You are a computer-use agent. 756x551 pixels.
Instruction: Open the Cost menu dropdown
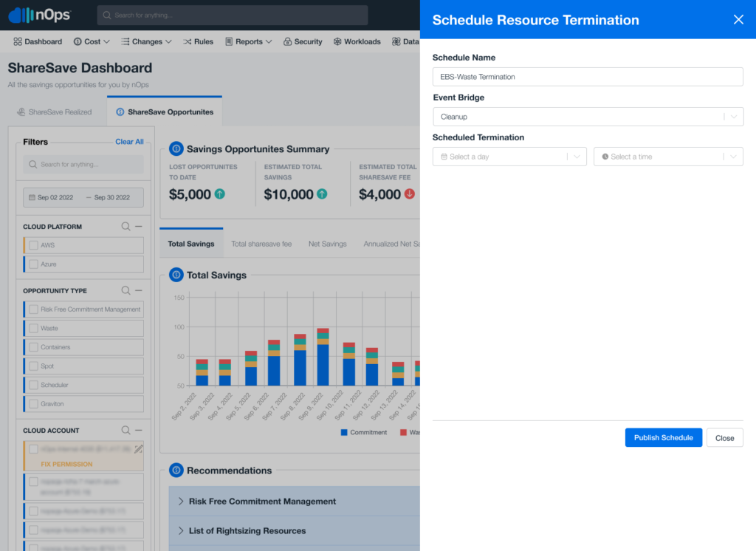pos(92,41)
